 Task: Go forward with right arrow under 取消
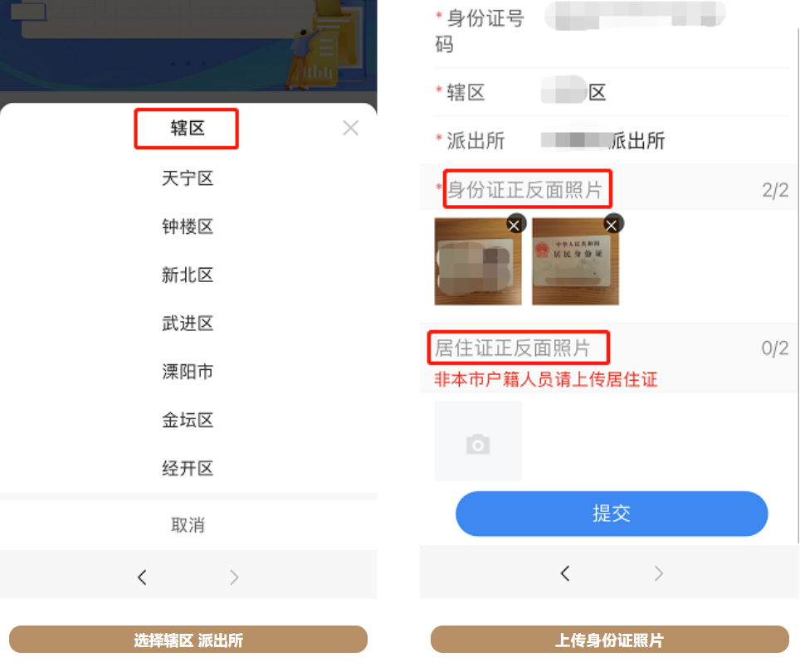[x=234, y=577]
